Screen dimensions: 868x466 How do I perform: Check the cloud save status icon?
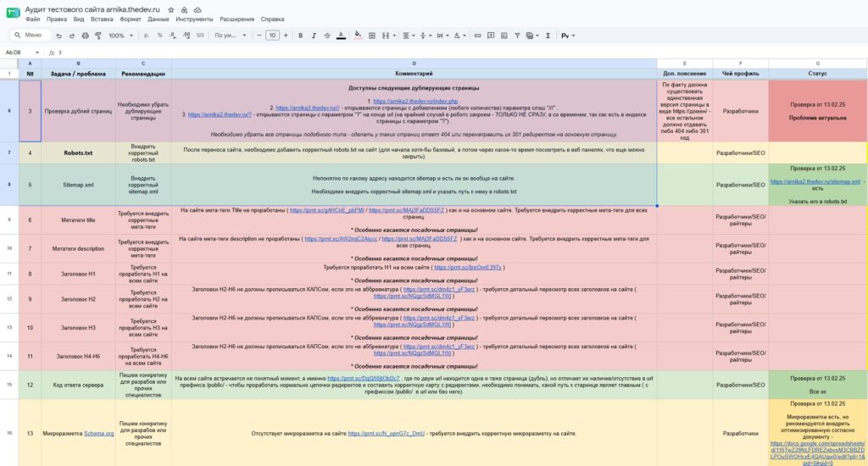pyautogui.click(x=198, y=10)
